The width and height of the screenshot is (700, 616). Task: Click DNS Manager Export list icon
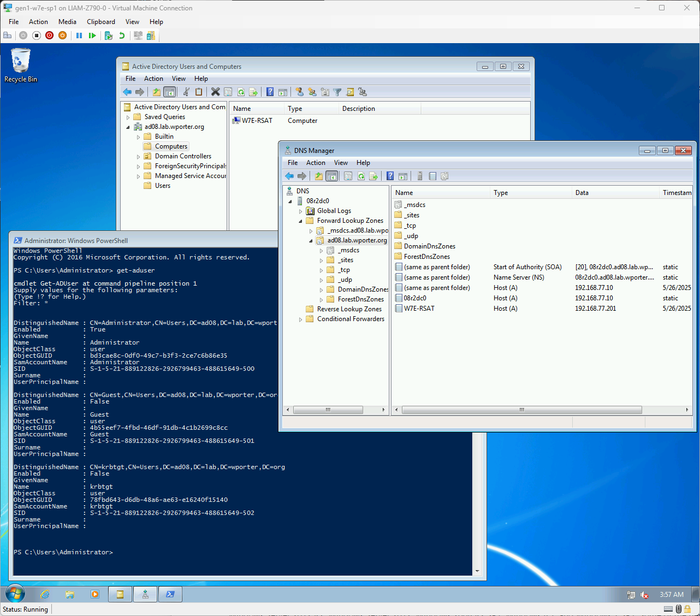[x=373, y=176]
